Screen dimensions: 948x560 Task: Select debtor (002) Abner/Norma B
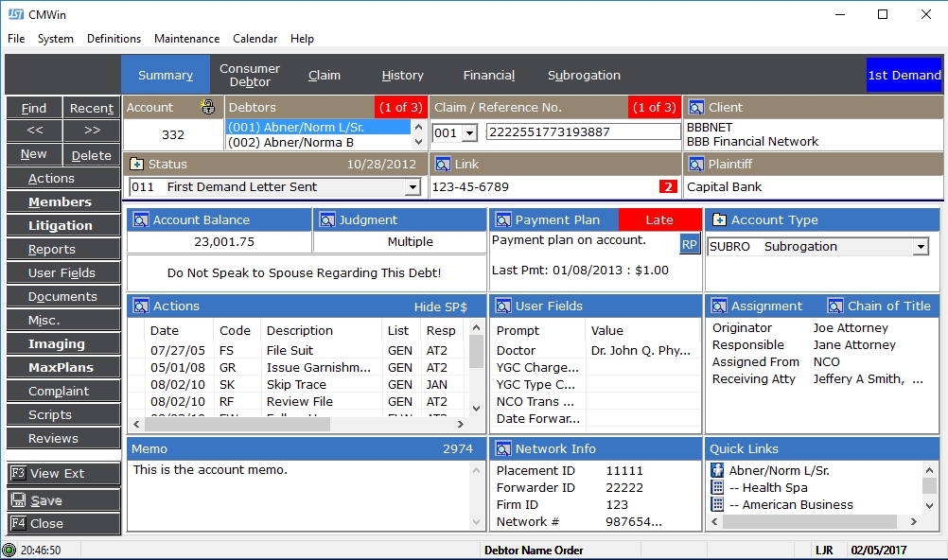(291, 143)
